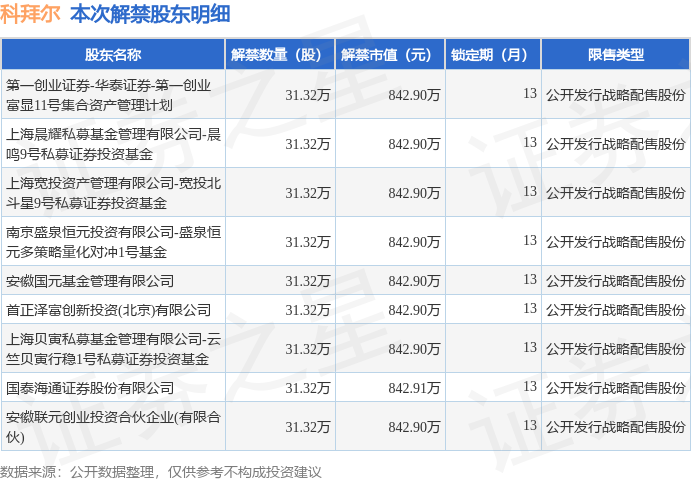Viewport: 691px width, 481px height.
Task: Click the 解禁数量（股） column header
Action: coord(280,55)
